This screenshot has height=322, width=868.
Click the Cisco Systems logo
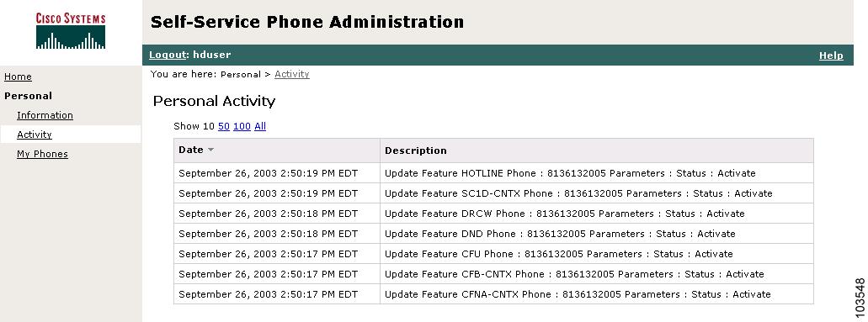[71, 32]
